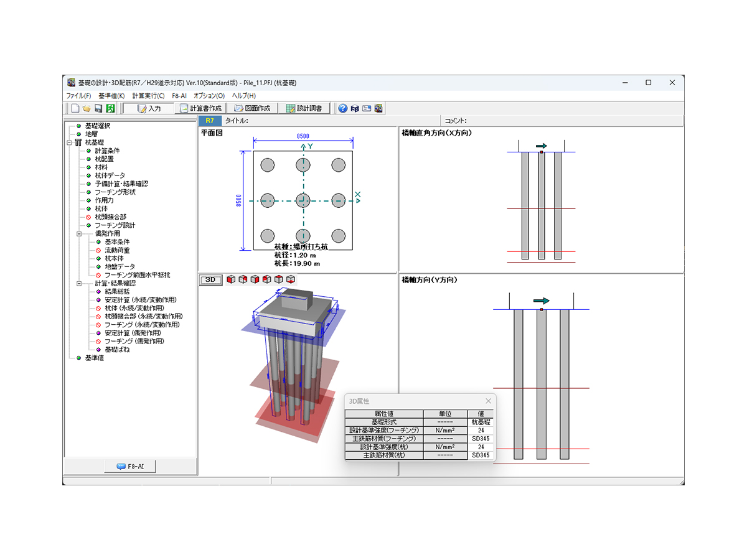The image size is (747, 560).
Task: Click the purple status dot beside 基礎ばね
Action: pos(98,350)
